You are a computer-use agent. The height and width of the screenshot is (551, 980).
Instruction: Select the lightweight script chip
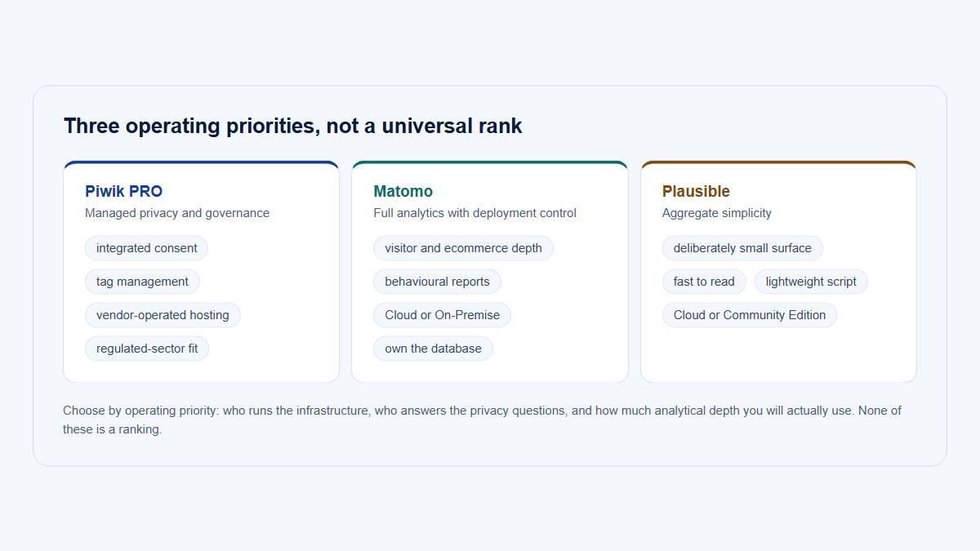coord(811,282)
